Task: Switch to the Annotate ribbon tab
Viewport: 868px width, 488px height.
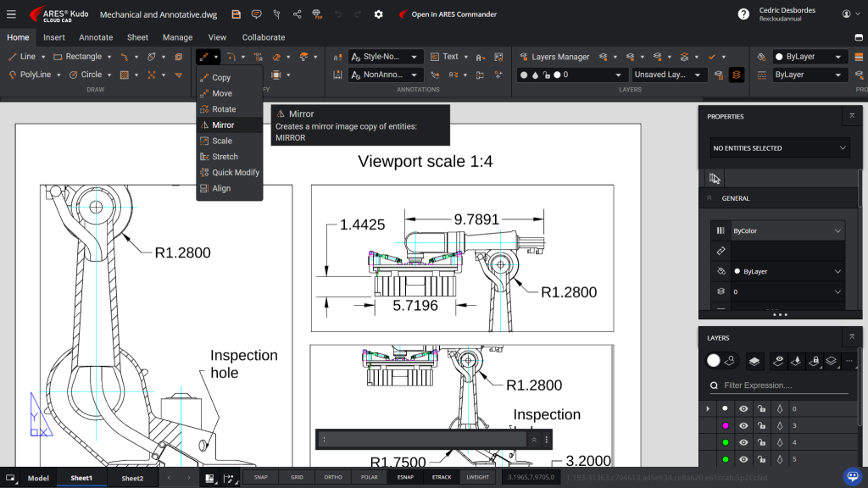Action: coord(96,37)
